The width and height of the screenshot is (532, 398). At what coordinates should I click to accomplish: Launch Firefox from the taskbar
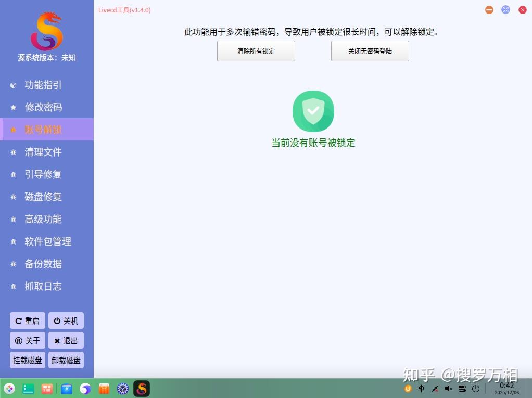pyautogui.click(x=85, y=389)
